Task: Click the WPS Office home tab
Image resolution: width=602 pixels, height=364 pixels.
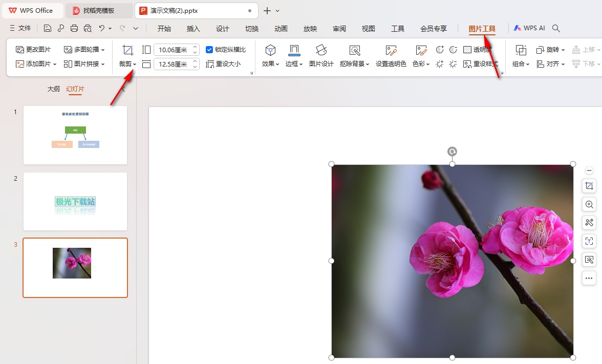Action: click(32, 11)
